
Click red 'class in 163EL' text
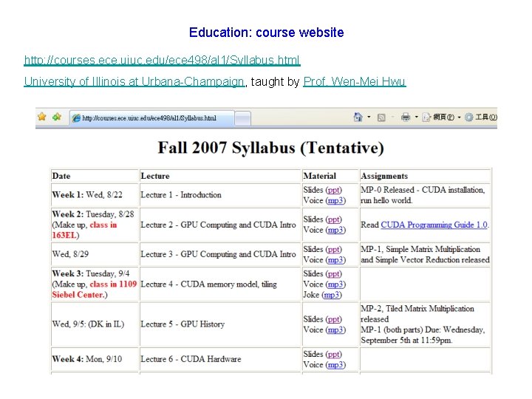coord(85,230)
